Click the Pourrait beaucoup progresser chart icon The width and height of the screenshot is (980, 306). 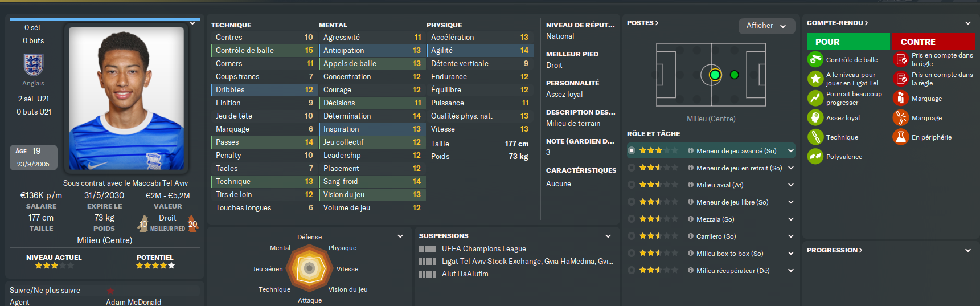pos(815,98)
